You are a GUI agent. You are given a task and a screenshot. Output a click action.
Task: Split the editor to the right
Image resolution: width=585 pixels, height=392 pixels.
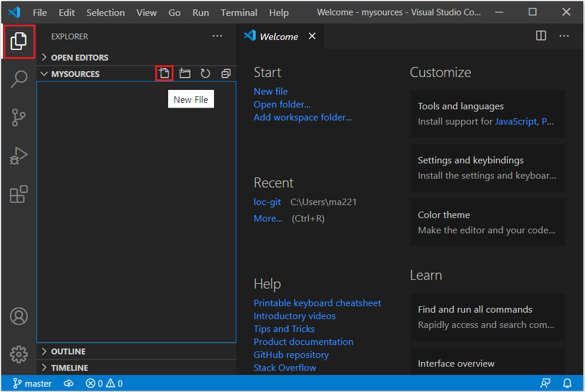point(541,36)
